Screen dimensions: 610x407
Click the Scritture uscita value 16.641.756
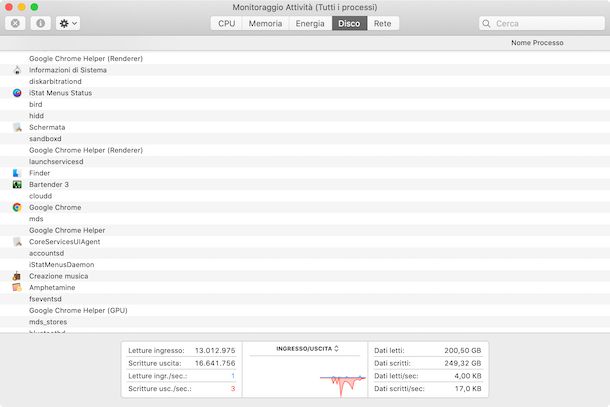(x=215, y=363)
